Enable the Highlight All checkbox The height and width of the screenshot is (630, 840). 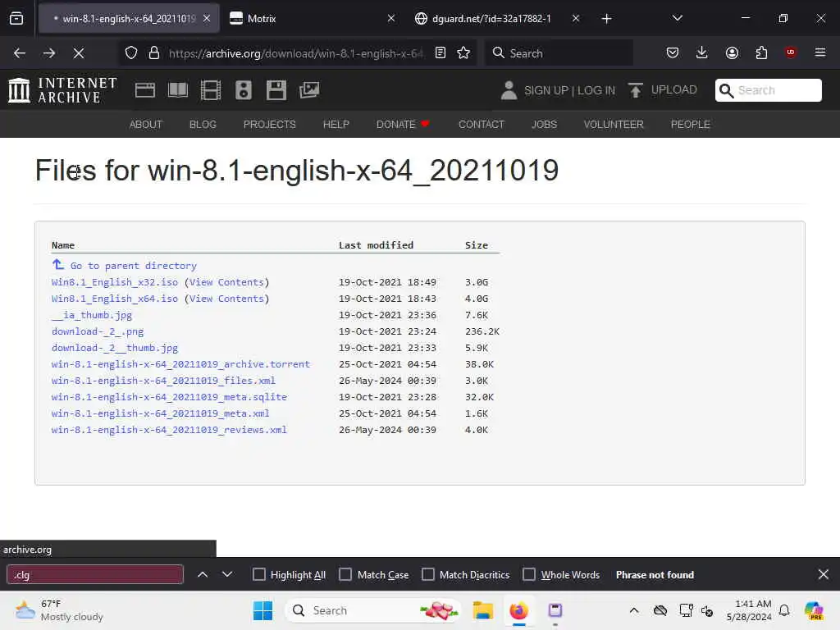tap(258, 574)
